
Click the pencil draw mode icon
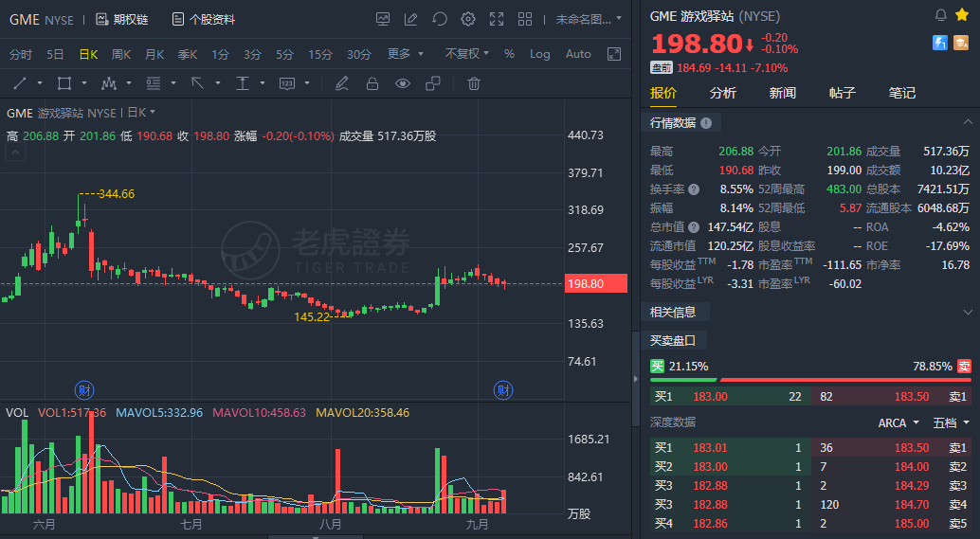(x=341, y=83)
